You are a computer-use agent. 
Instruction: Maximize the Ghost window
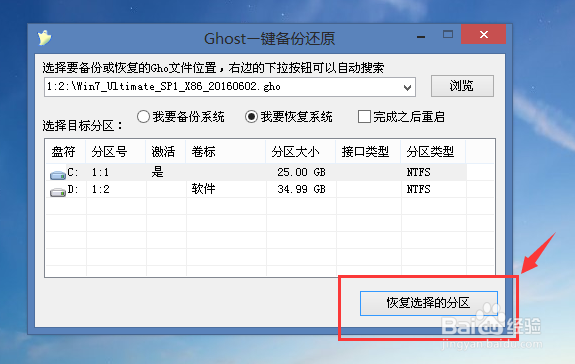point(448,34)
